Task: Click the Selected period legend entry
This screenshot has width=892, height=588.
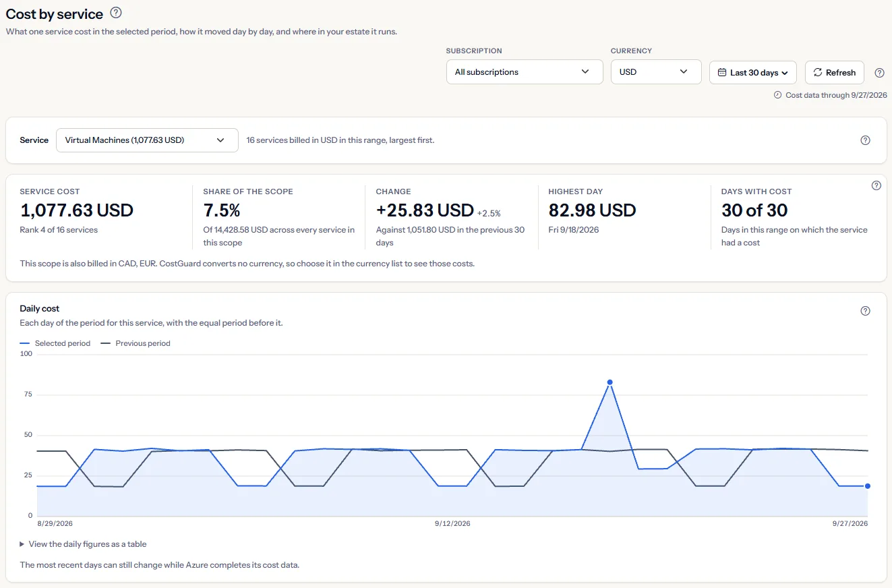Action: (55, 343)
